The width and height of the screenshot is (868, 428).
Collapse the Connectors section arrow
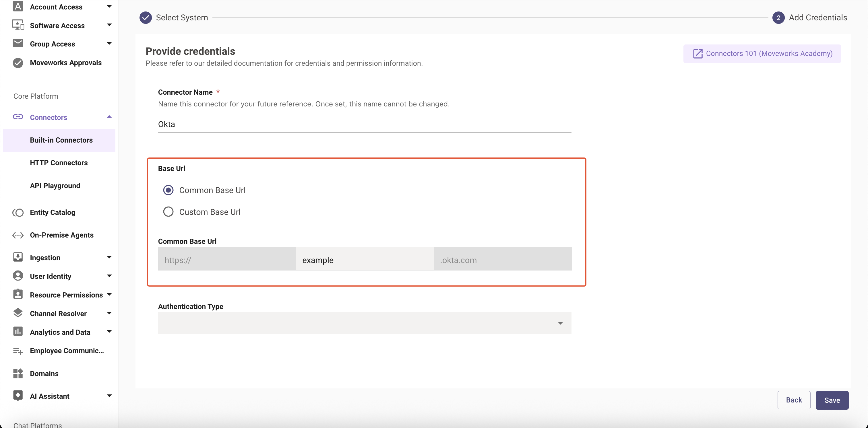coord(109,117)
